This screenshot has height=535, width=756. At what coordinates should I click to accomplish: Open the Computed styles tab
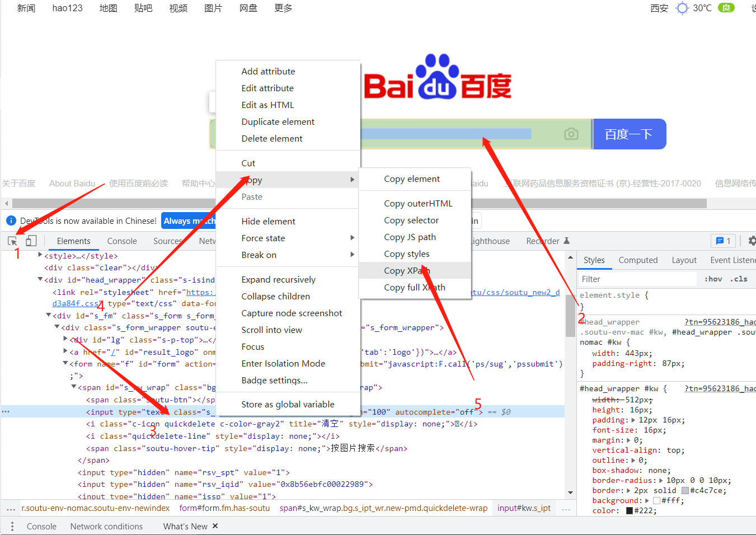638,260
